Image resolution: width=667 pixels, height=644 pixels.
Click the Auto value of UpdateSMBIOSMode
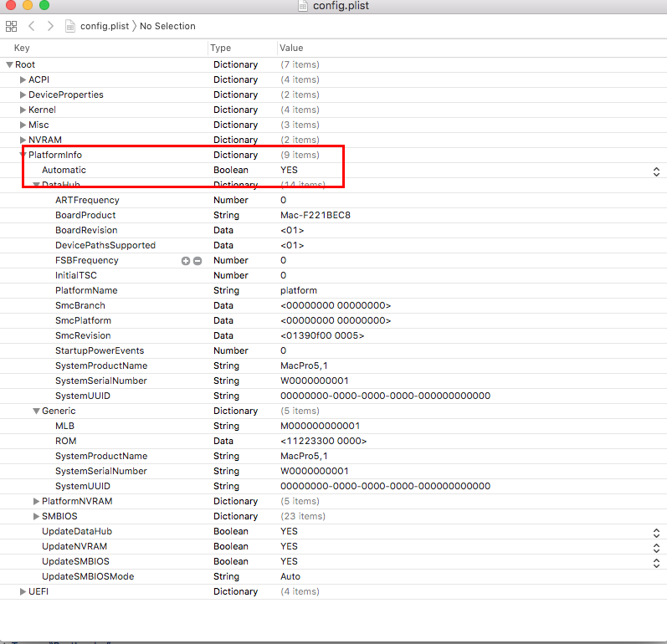tap(290, 577)
